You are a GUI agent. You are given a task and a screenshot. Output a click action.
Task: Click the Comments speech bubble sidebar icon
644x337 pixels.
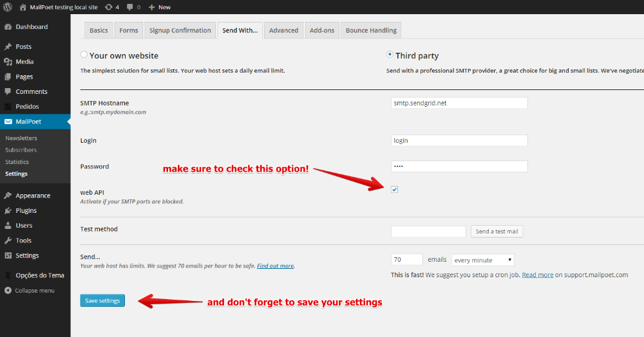click(x=8, y=91)
